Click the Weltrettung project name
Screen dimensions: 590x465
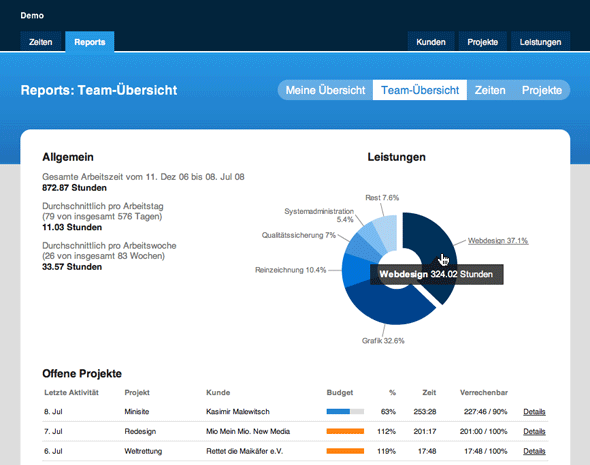coord(143,451)
